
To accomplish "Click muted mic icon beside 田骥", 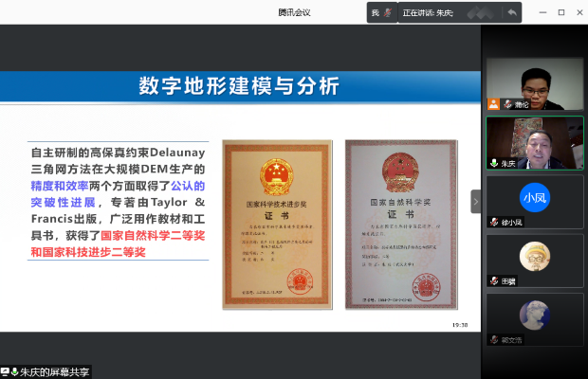I will click(x=493, y=280).
